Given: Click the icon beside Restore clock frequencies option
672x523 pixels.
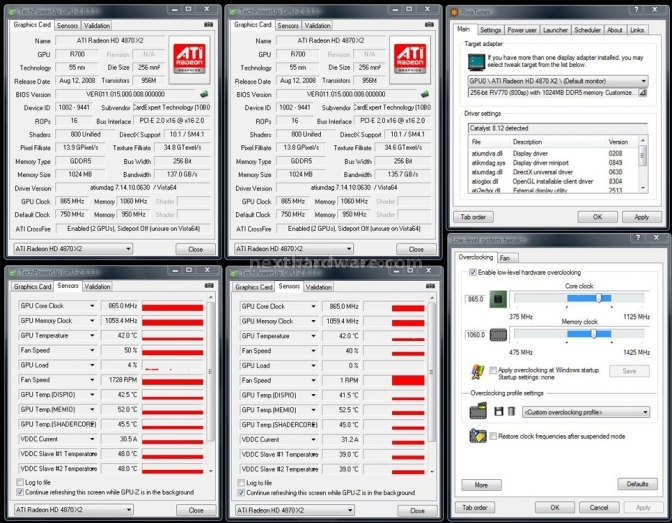Looking at the screenshot, I should click(478, 436).
